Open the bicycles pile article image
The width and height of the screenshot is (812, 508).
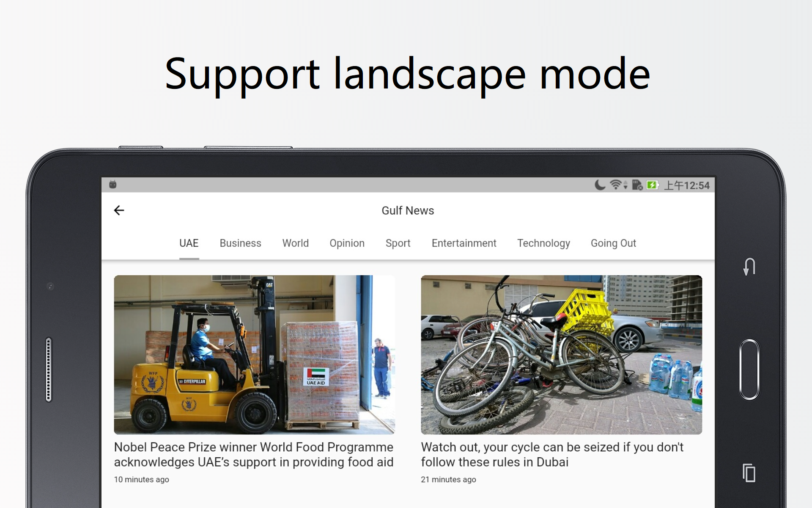(x=561, y=355)
